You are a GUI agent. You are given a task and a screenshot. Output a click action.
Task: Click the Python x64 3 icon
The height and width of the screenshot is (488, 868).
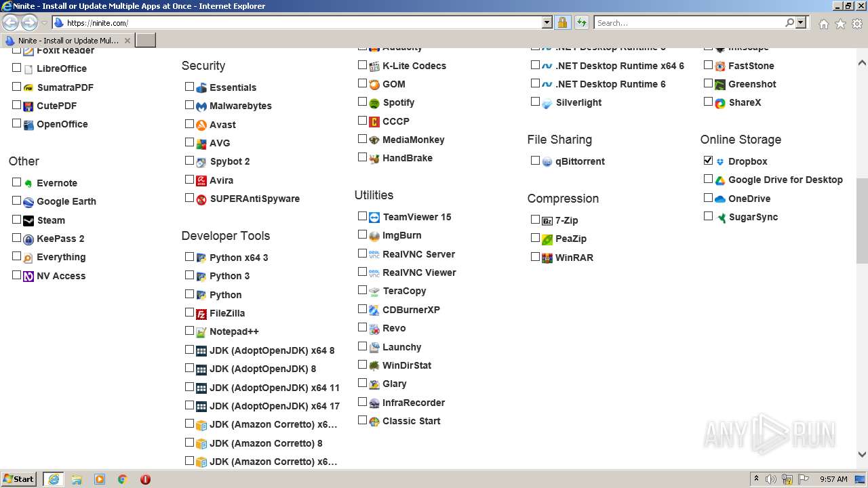coord(201,258)
